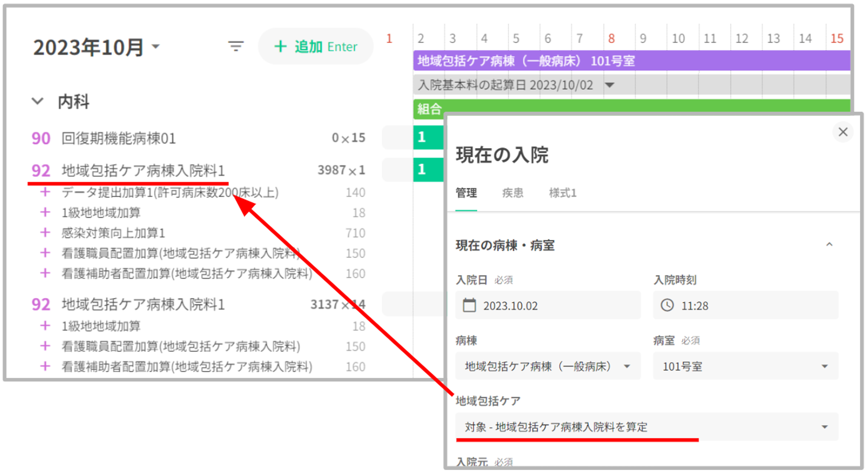The image size is (868, 475).
Task: Select 回復期機能病棟01 row
Action: (118, 139)
